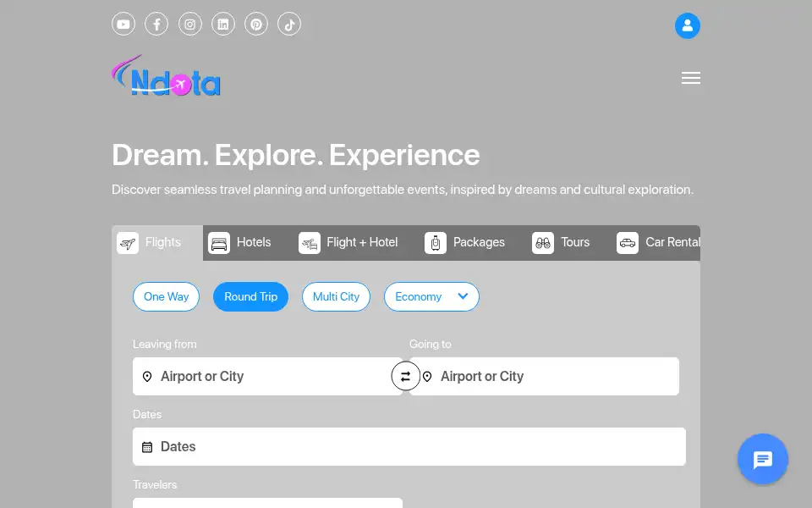Click the Leaving from label
The height and width of the screenshot is (508, 812).
(x=165, y=345)
